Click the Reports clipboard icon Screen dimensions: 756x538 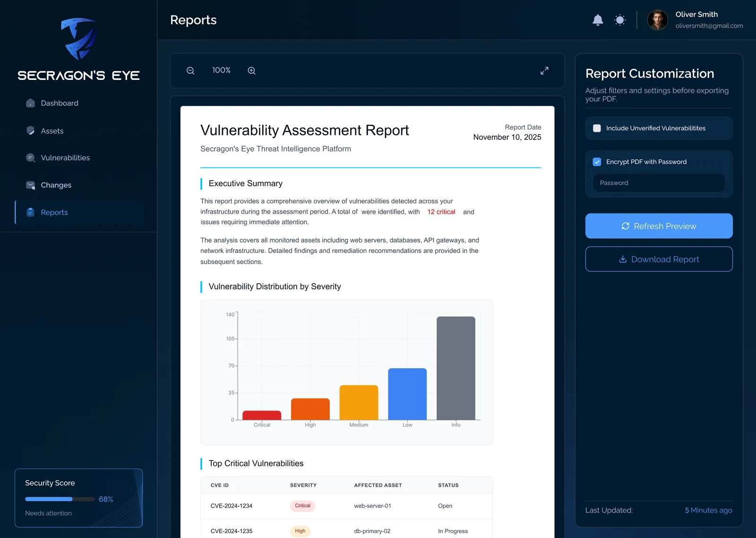coord(30,212)
